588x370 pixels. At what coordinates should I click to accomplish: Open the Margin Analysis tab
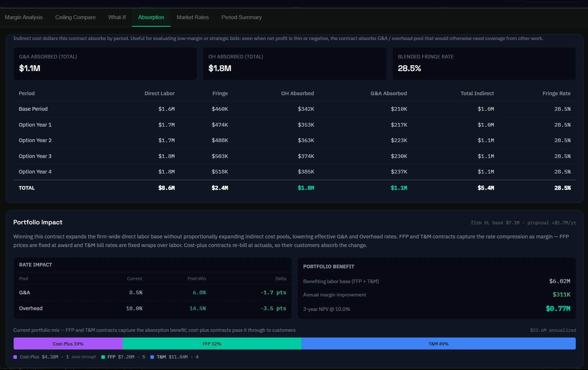[24, 17]
